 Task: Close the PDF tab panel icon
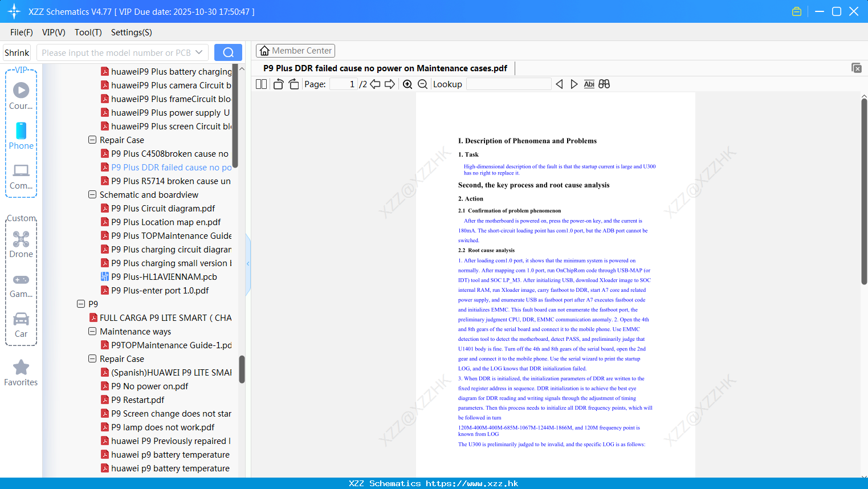click(x=857, y=68)
